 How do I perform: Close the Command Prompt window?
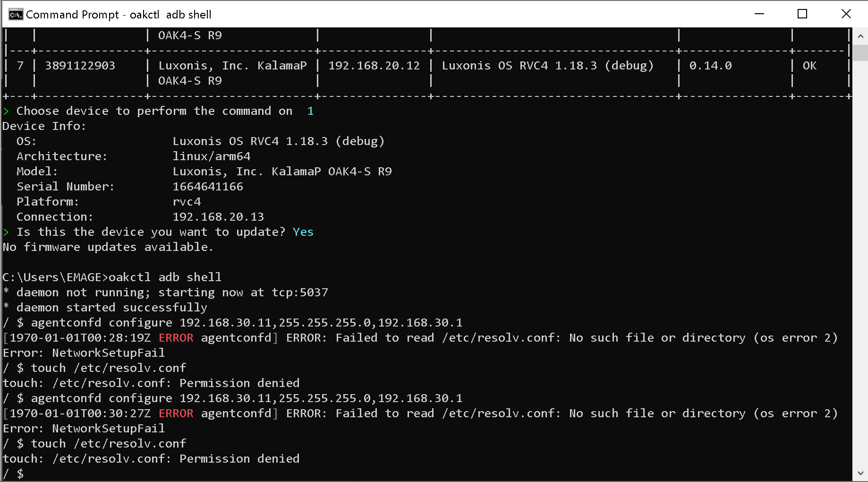coord(846,14)
